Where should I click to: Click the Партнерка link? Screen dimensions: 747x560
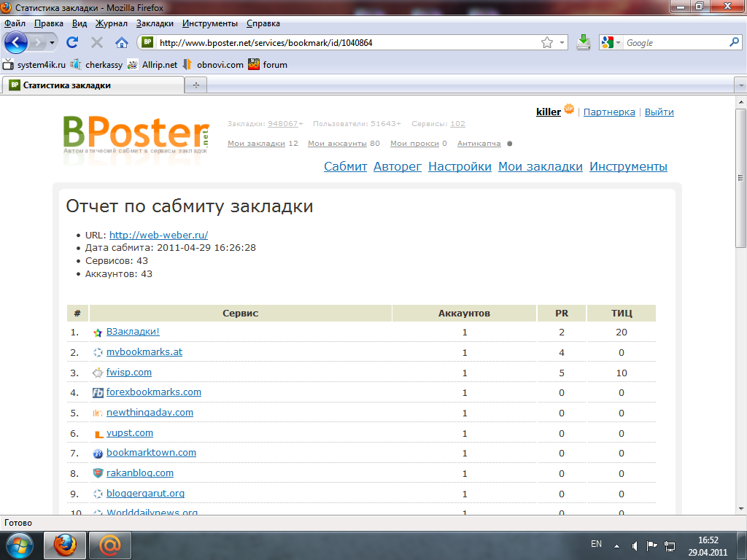609,112
